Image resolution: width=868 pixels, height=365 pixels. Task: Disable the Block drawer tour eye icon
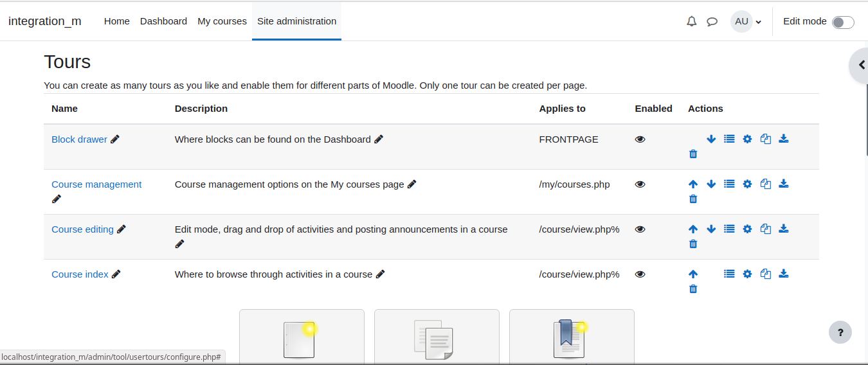click(640, 139)
